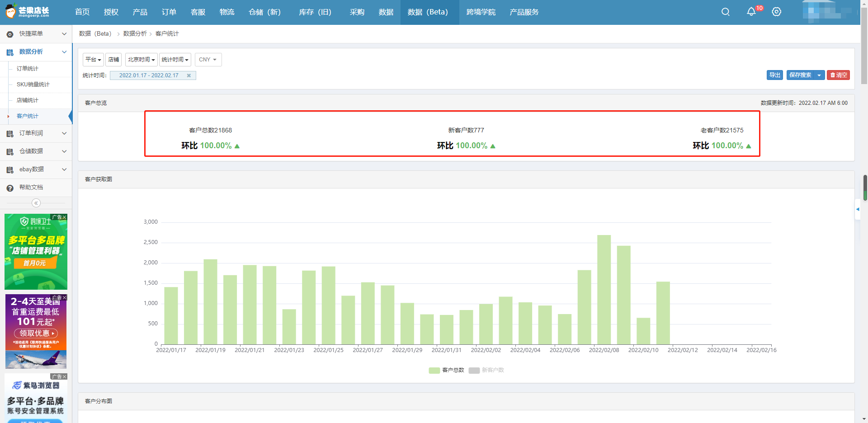
Task: Open the CNY currency dropdown
Action: (x=208, y=60)
